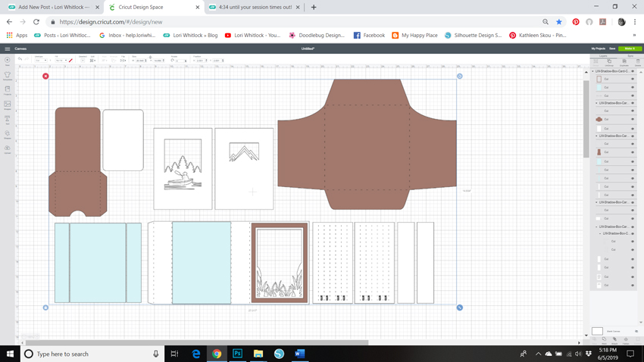
Task: Toggle Blank Canvas visibility eye icon
Action: [636, 331]
